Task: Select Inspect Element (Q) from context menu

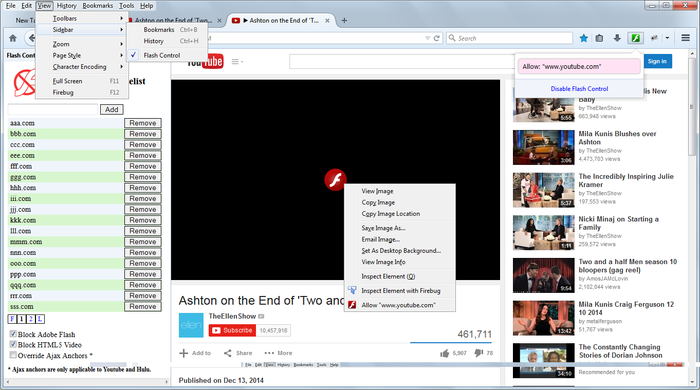Action: click(400, 276)
